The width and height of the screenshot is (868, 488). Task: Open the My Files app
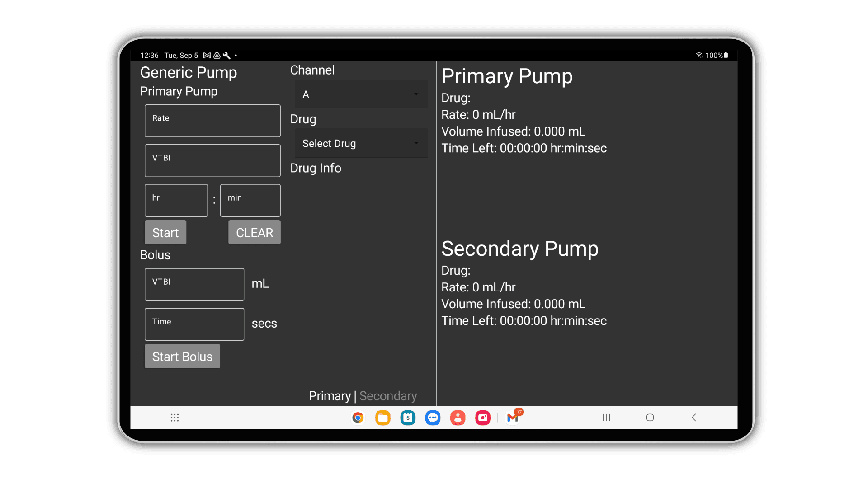383,418
